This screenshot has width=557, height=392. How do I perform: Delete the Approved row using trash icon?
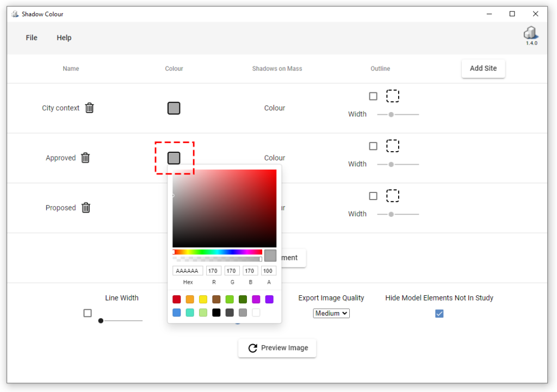point(85,158)
